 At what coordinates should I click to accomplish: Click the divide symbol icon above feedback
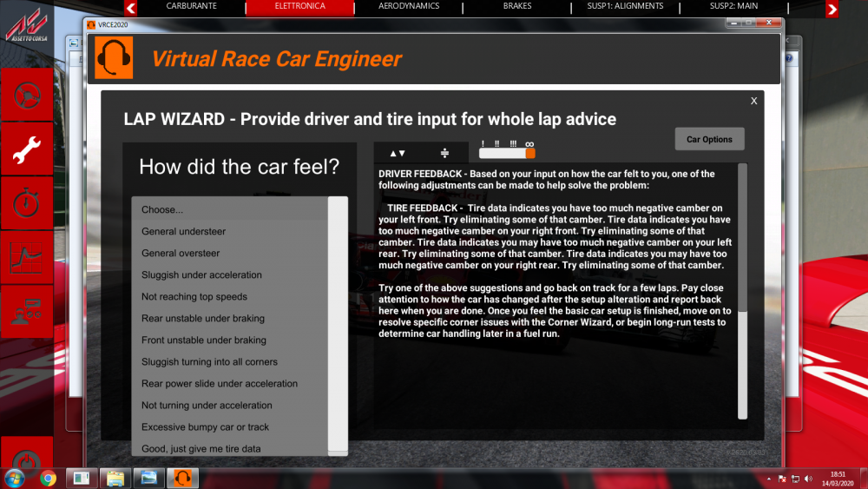click(x=444, y=153)
